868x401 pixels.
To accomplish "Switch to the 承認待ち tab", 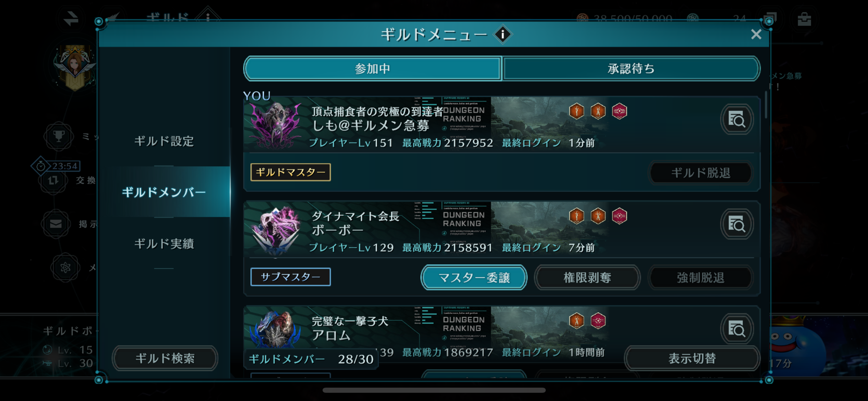I will (631, 69).
